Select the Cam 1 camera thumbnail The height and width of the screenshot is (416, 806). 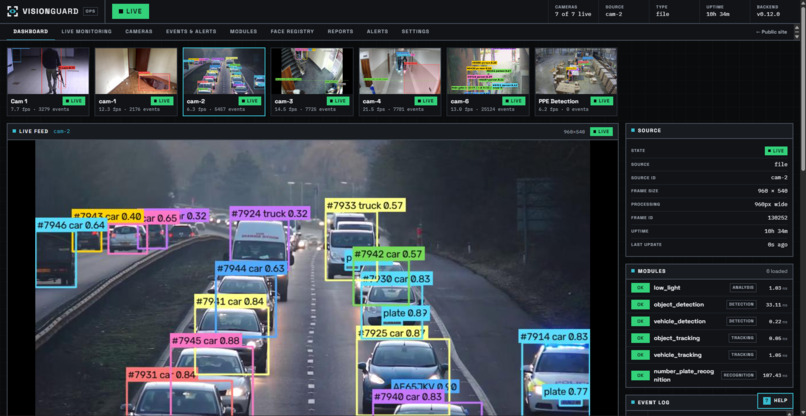click(x=48, y=82)
